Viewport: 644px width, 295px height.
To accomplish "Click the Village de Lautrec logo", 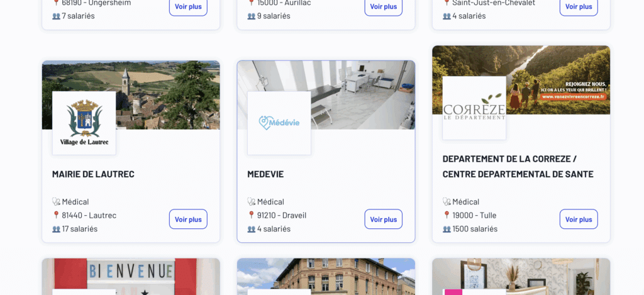I will [84, 123].
